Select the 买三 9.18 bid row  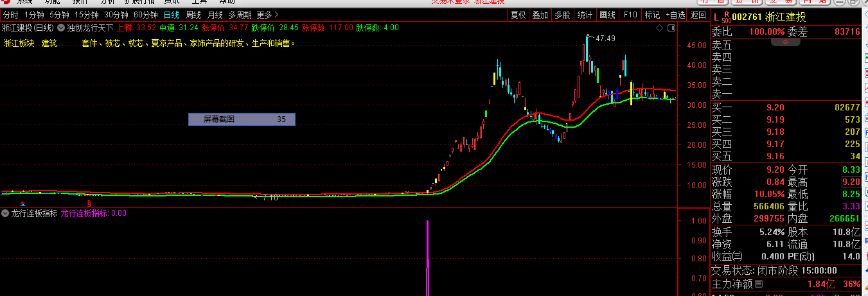click(x=786, y=132)
